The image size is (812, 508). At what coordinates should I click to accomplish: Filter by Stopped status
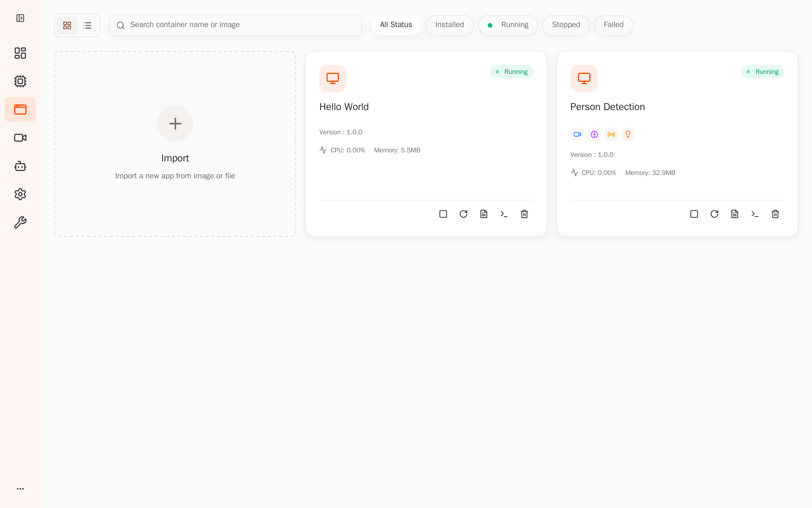click(x=566, y=25)
